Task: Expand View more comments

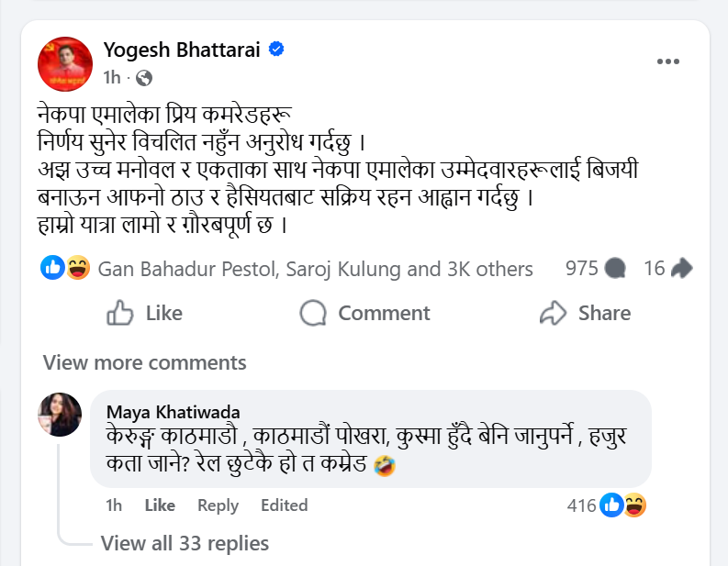Action: pyautogui.click(x=144, y=362)
